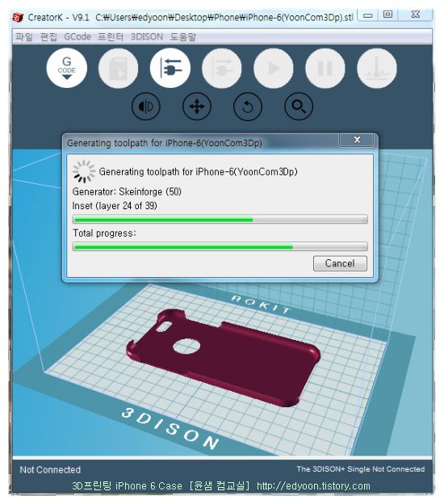Open the 프린터 menu
The width and height of the screenshot is (444, 504).
[x=111, y=37]
